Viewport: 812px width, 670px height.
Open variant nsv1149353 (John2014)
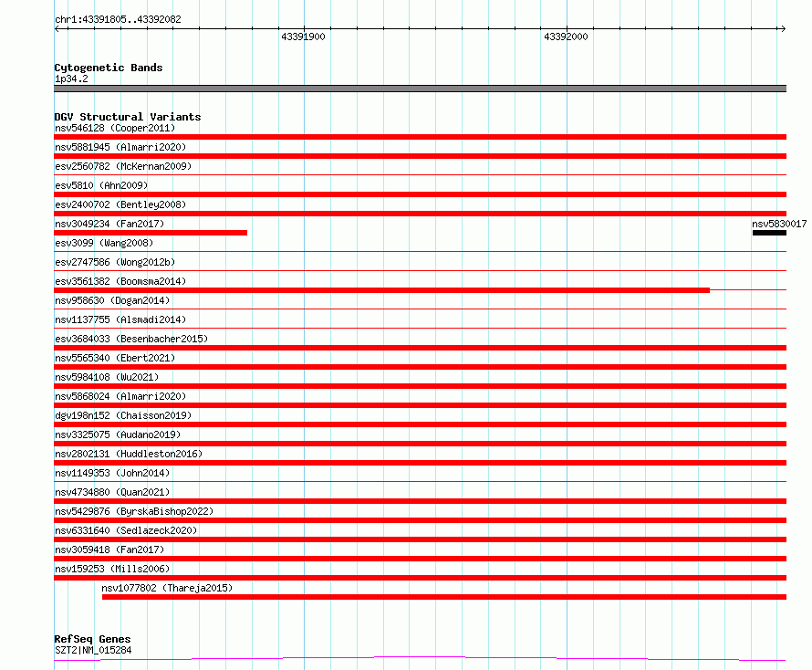(112, 473)
